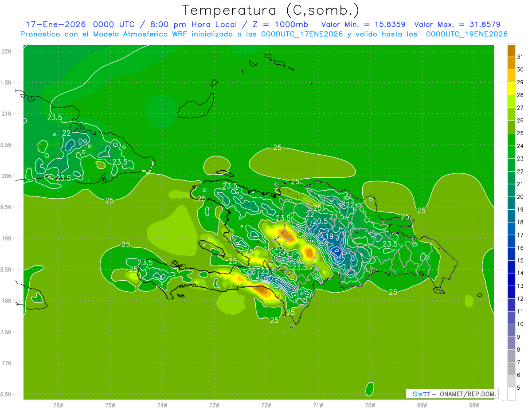This screenshot has height=411, width=532.
Task: Click the '5' legend value
Action: click(519, 388)
